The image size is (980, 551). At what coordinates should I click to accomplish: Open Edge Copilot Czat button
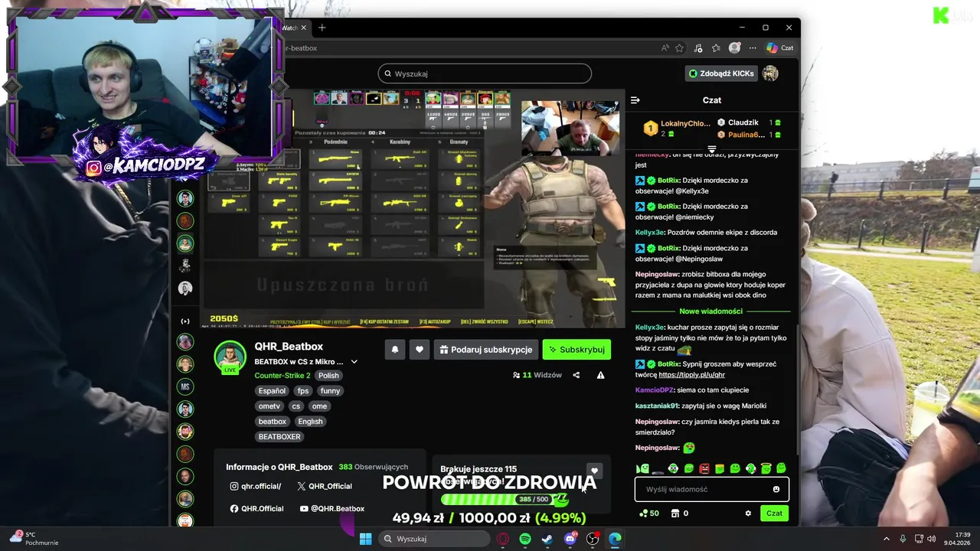(x=779, y=47)
